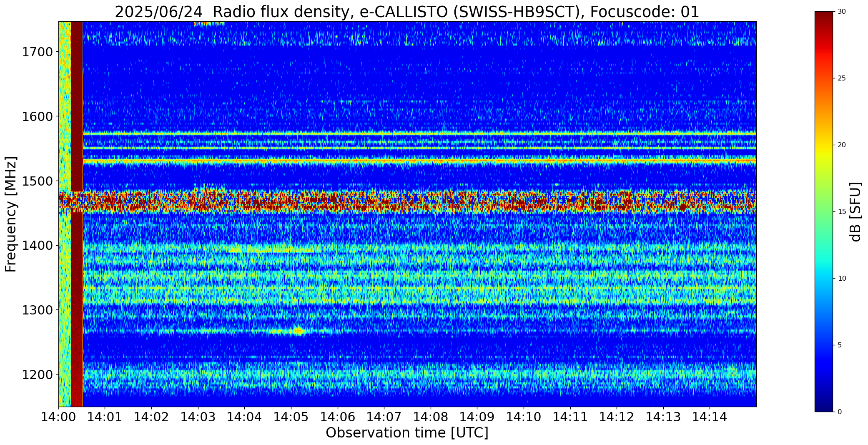Click the 14:14 time tick label
868x445 pixels.
pyautogui.click(x=710, y=417)
